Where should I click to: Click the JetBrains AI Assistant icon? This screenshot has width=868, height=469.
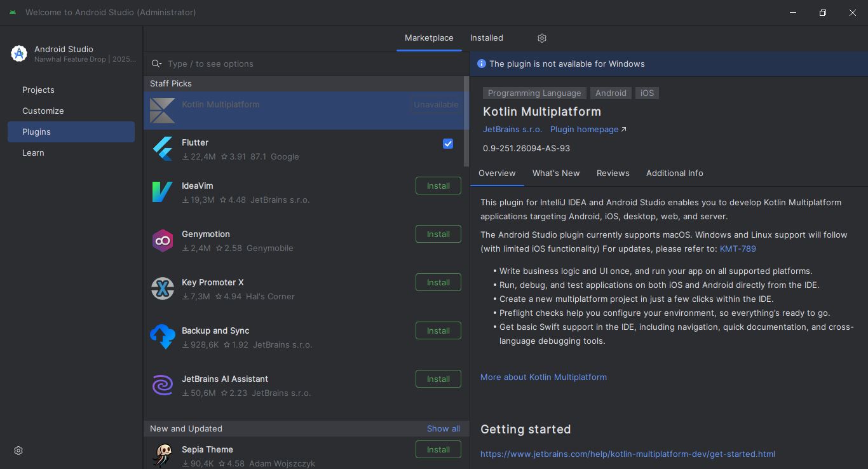point(163,385)
